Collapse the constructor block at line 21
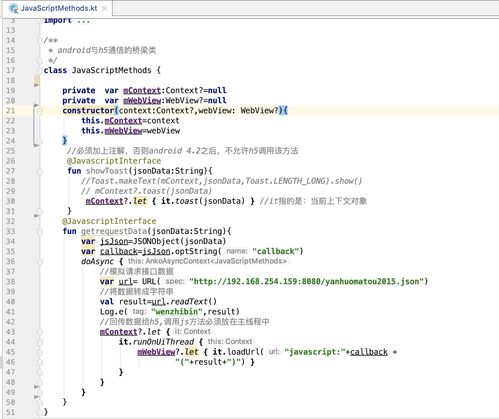499x419 pixels. click(40, 111)
